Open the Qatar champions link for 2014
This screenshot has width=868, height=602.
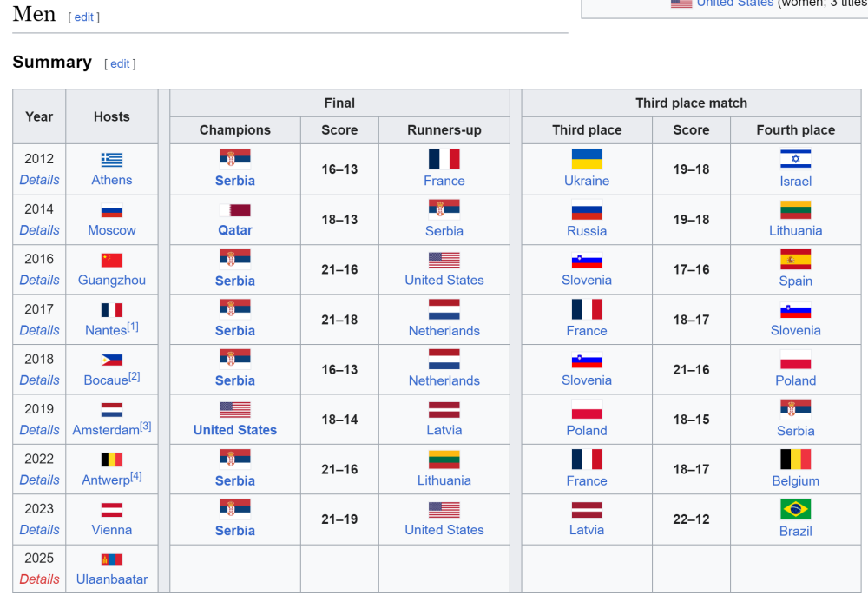click(x=235, y=230)
